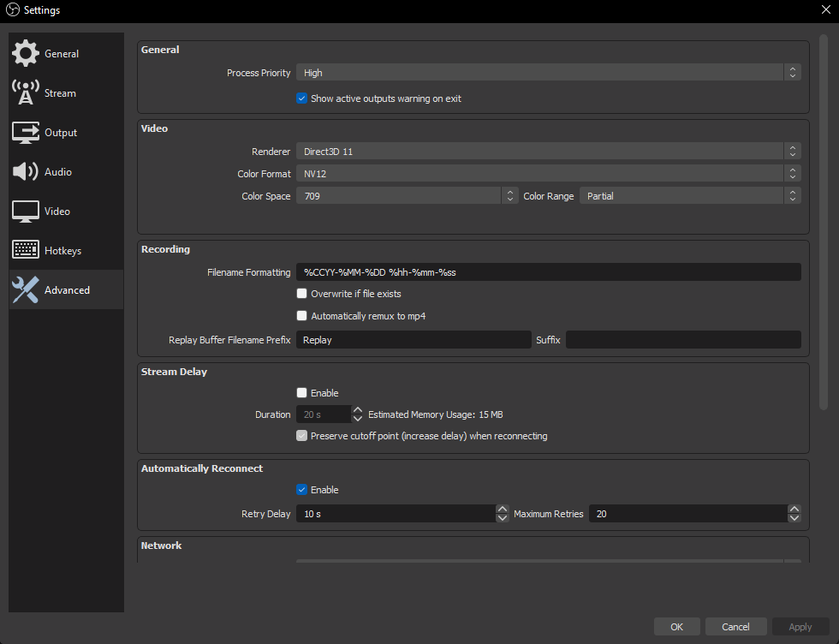This screenshot has height=644, width=839.
Task: Decrease Retry Delay with down arrow
Action: point(502,518)
